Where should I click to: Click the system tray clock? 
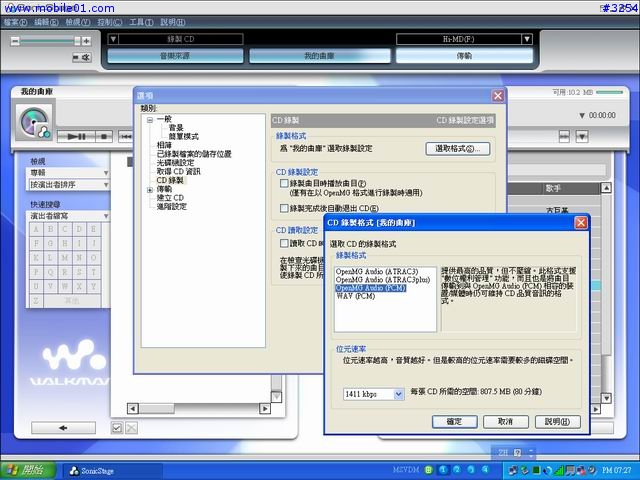tap(616, 471)
